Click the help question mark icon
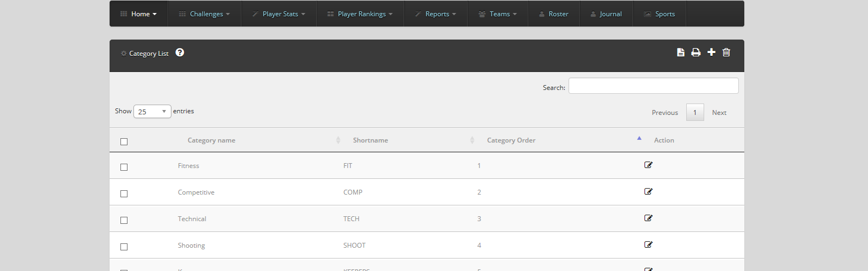This screenshot has width=868, height=271. pyautogui.click(x=180, y=53)
